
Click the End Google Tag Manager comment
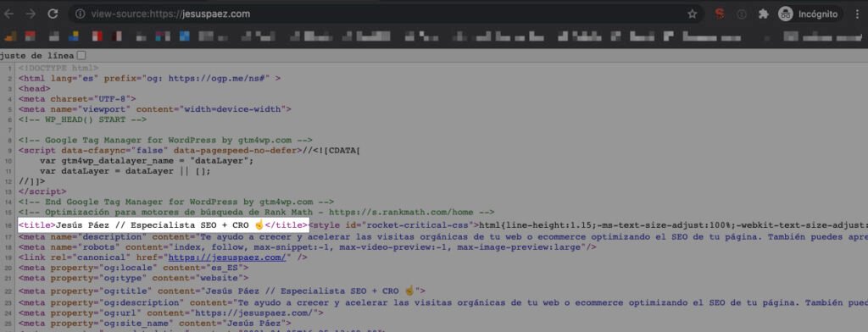click(x=176, y=202)
